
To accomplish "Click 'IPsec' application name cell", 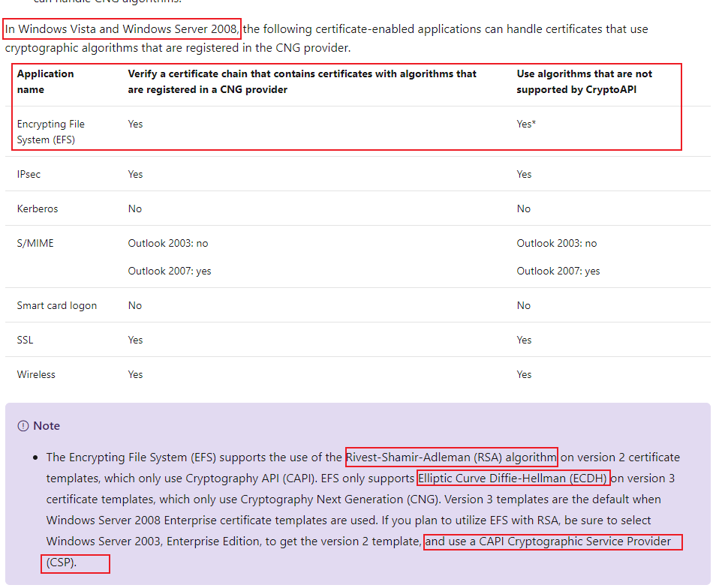I will 29,174.
